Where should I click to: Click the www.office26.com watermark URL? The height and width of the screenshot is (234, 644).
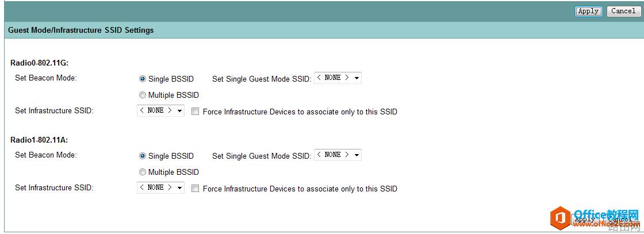(x=606, y=224)
